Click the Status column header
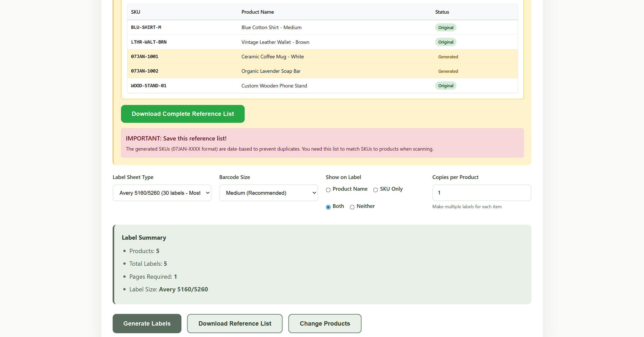Viewport: 644px width, 337px height. 442,12
